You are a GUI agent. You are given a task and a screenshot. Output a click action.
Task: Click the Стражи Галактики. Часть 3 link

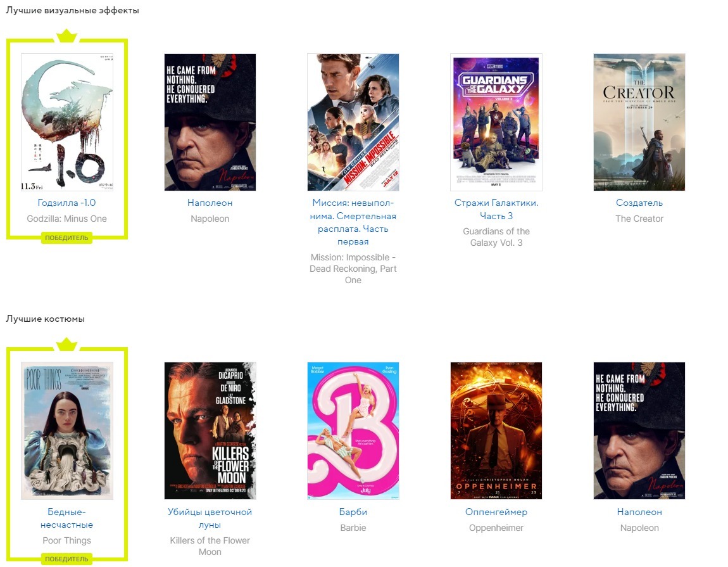point(496,209)
